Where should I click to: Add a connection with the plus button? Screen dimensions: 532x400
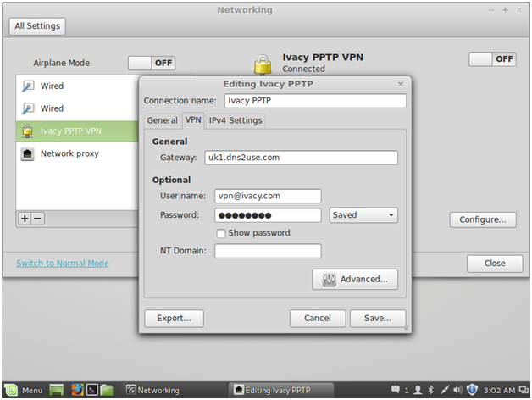25,219
